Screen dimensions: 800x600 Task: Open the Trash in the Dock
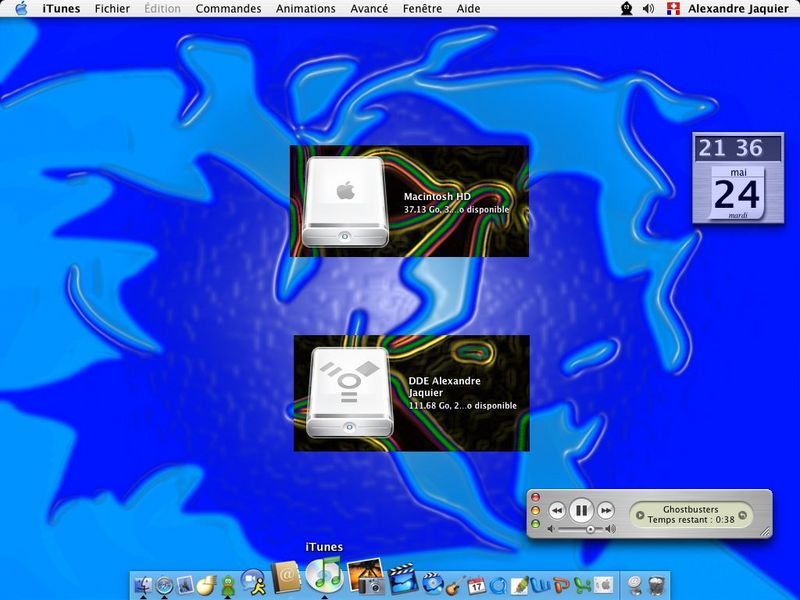pos(656,586)
